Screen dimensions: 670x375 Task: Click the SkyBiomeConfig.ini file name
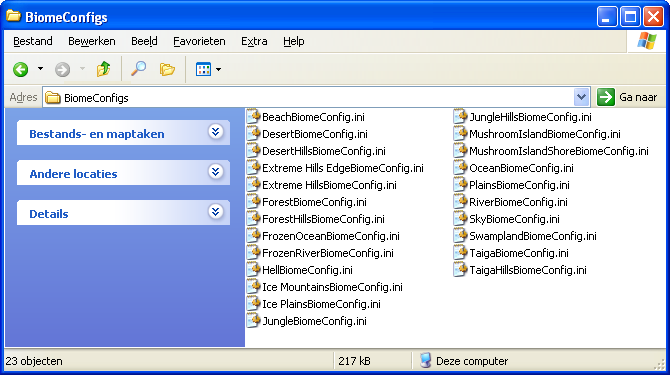click(514, 220)
